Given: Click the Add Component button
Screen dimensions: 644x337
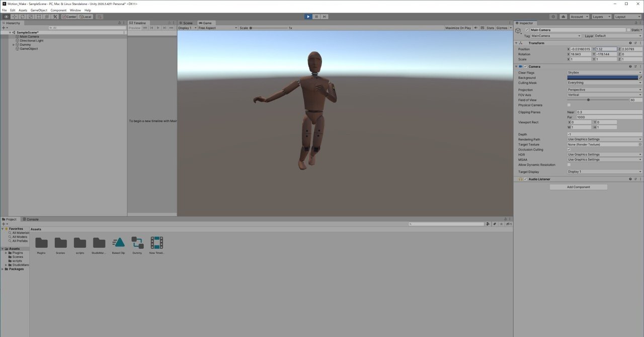Looking at the screenshot, I should (x=578, y=187).
